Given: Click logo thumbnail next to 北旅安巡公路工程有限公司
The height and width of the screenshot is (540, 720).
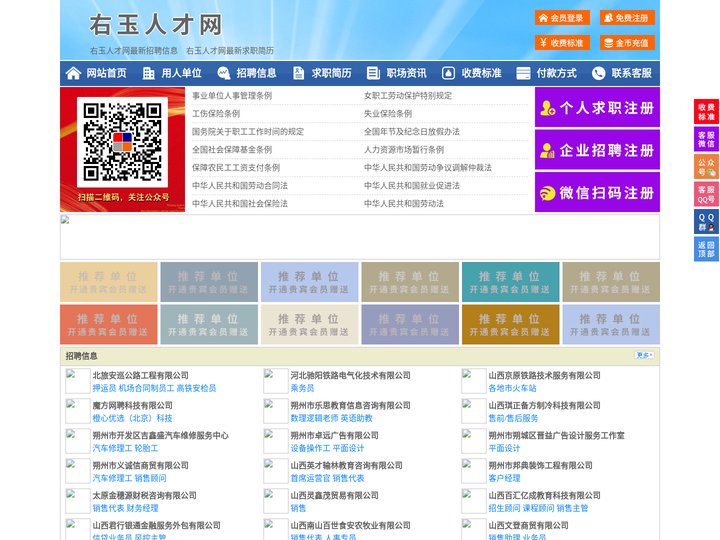Looking at the screenshot, I should 78,381.
